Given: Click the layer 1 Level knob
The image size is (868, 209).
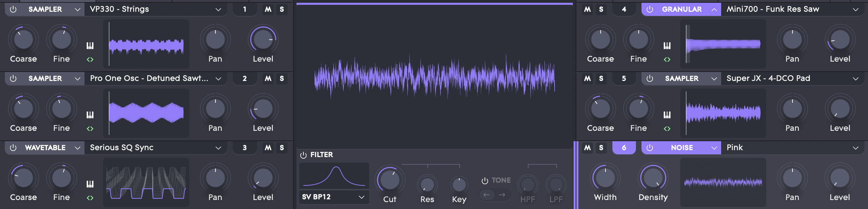Looking at the screenshot, I should point(263,39).
